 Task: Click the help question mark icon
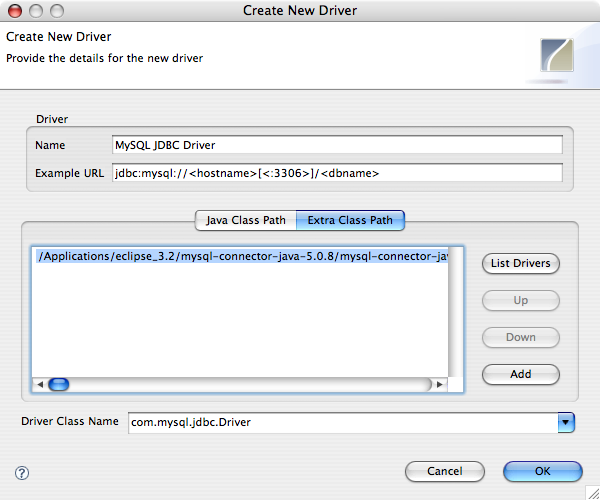(22, 472)
